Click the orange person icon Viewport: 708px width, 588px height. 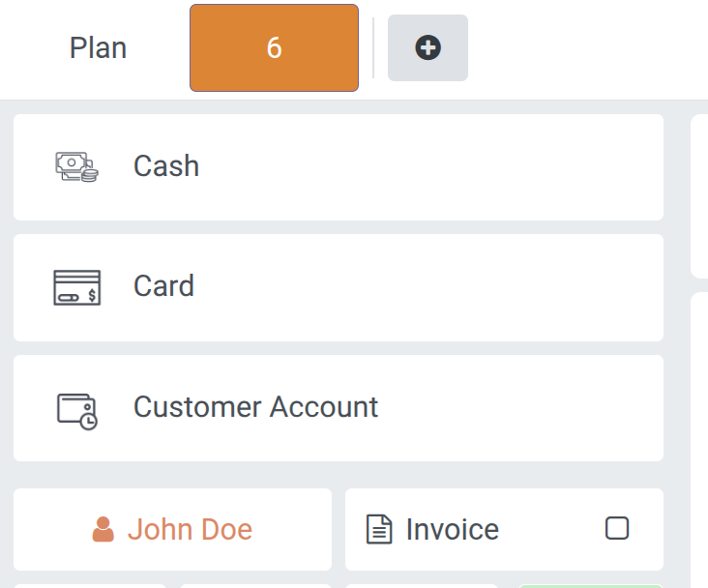point(103,530)
